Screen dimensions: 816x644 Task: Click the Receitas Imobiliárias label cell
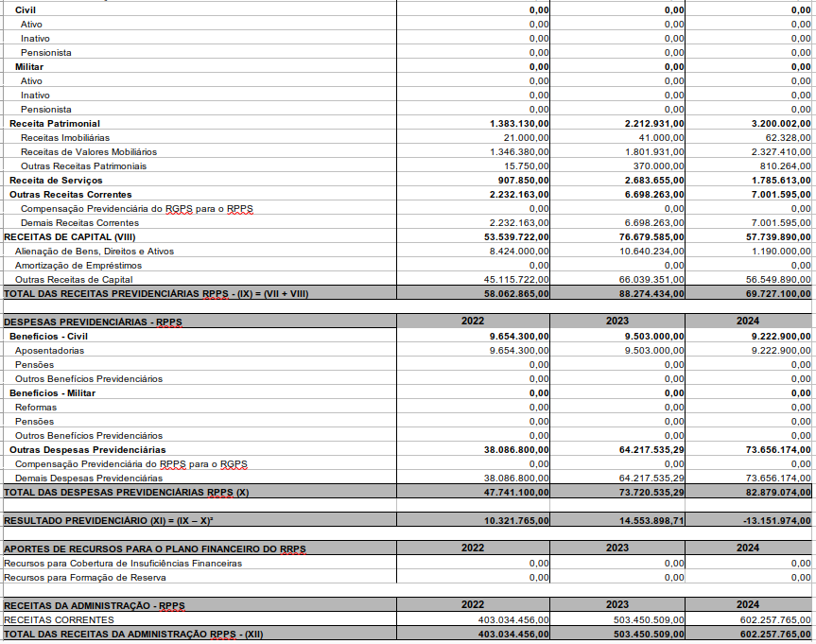click(x=65, y=138)
